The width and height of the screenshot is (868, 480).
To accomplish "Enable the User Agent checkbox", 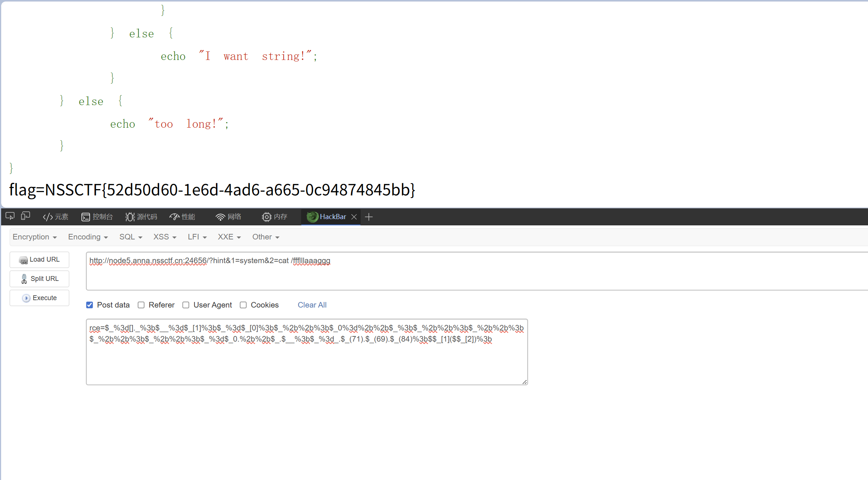I will pyautogui.click(x=186, y=305).
